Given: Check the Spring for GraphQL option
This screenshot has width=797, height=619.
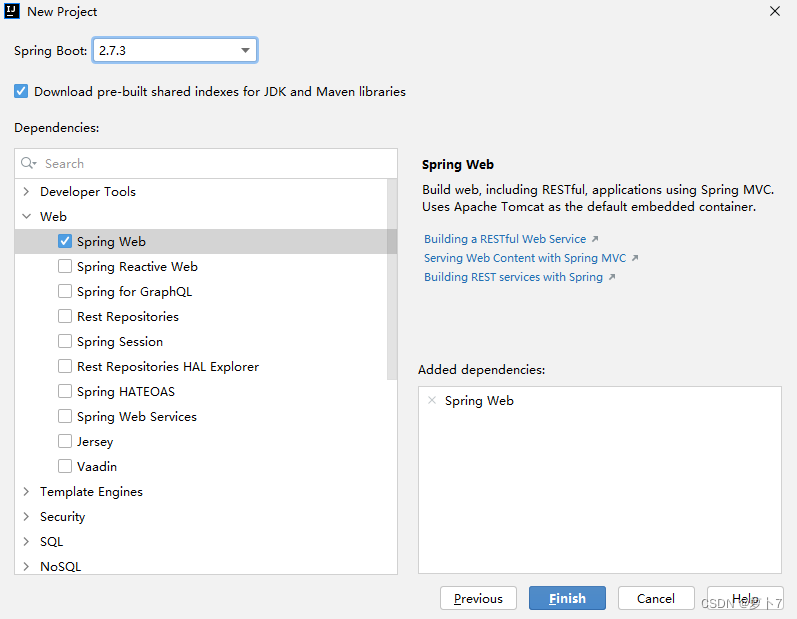Looking at the screenshot, I should click(x=65, y=291).
